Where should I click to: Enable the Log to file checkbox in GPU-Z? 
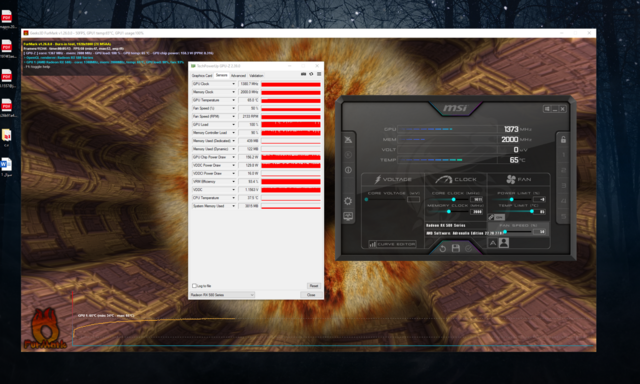[x=194, y=286]
